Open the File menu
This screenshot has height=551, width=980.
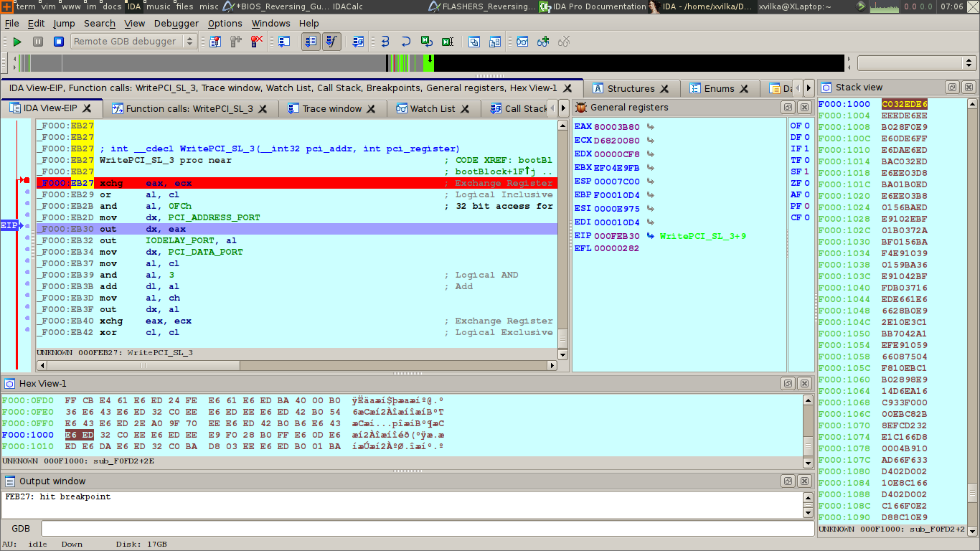(x=11, y=23)
